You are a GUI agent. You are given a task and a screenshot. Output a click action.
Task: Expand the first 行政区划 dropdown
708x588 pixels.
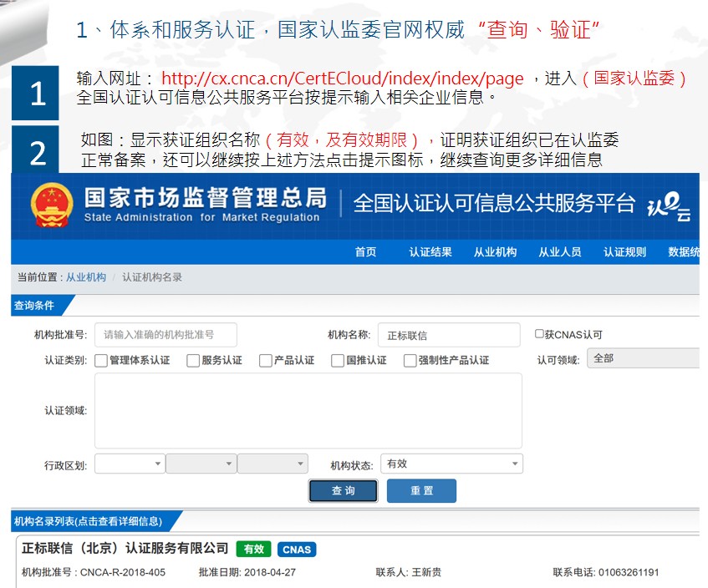pyautogui.click(x=130, y=464)
